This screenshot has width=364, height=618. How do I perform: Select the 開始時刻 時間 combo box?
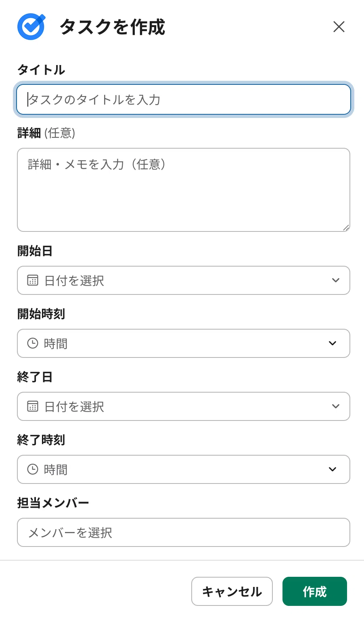click(x=184, y=343)
